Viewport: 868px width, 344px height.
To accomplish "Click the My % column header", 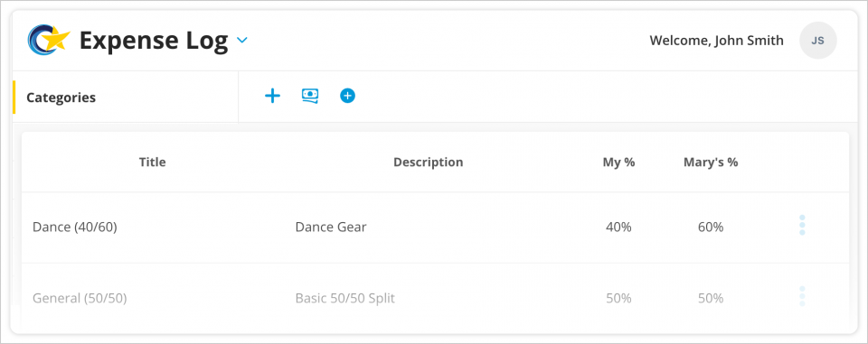I will (618, 162).
